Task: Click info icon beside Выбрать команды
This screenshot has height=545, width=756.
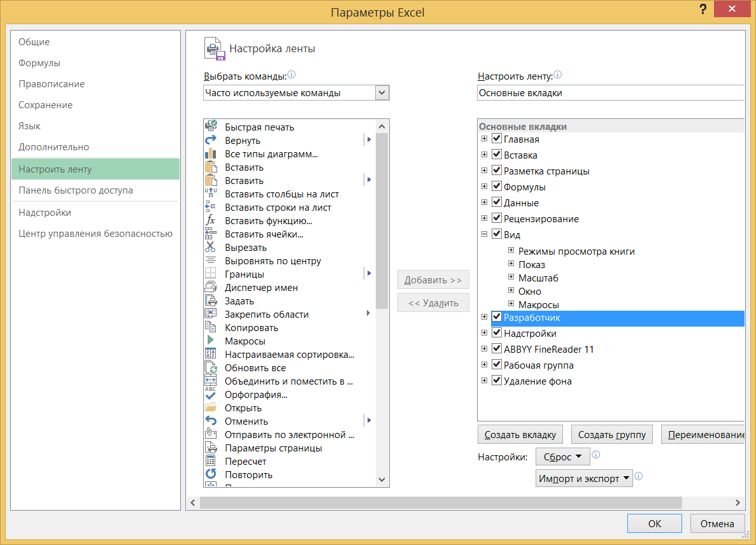Action: click(x=291, y=74)
